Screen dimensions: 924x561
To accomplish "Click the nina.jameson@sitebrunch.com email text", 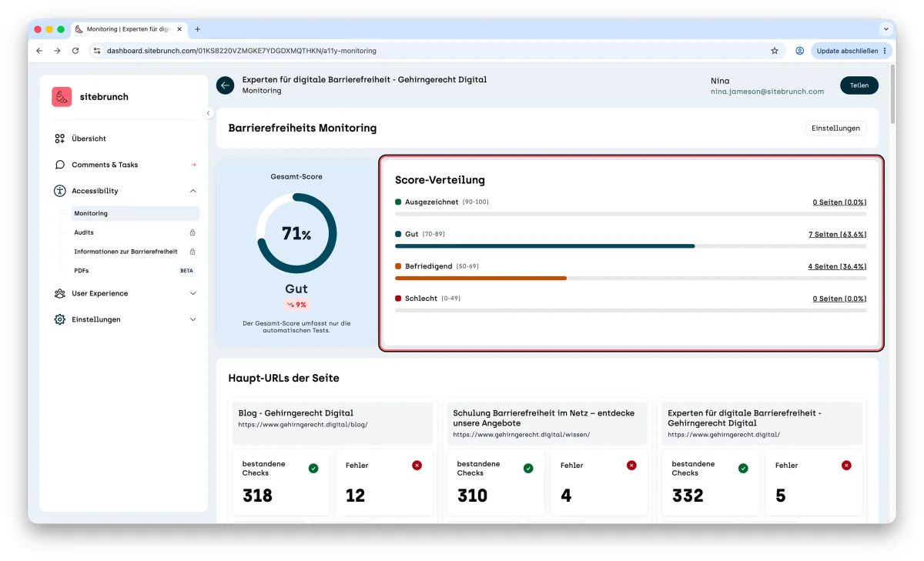I will [x=767, y=92].
